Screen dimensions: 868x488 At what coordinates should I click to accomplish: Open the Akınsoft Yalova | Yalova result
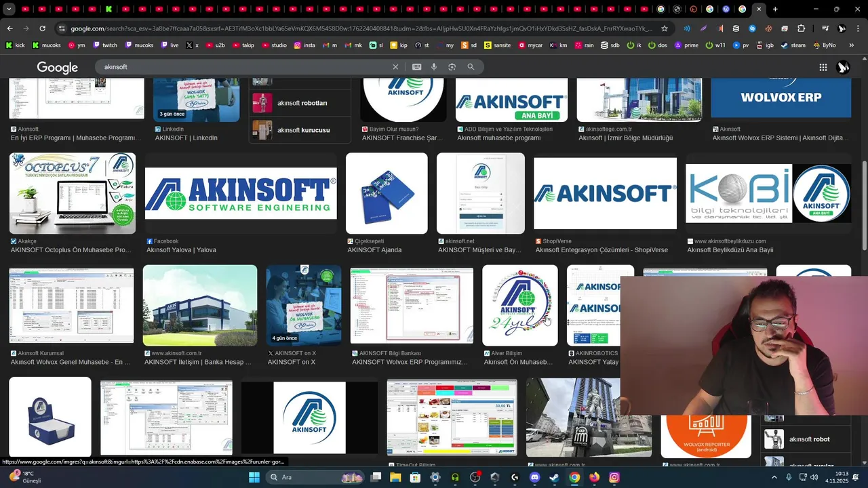click(181, 250)
